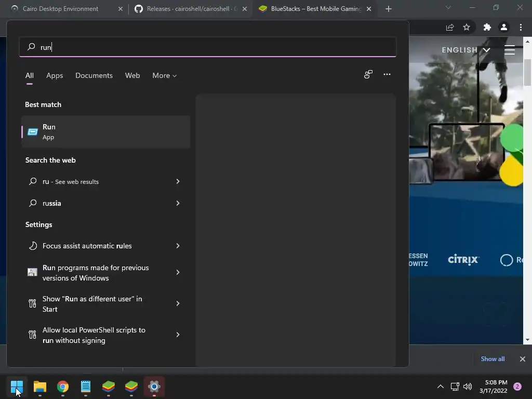Click the Windows Start button
The height and width of the screenshot is (399, 532).
tap(17, 387)
